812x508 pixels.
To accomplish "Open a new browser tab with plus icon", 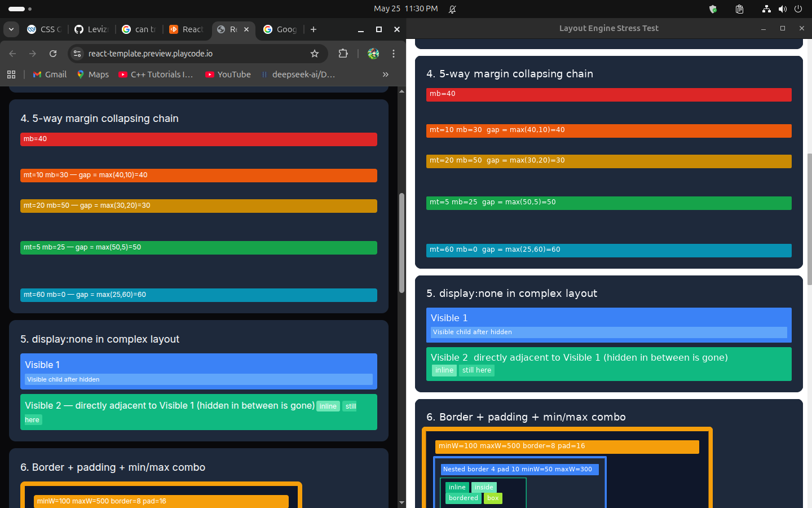I will pos(314,29).
